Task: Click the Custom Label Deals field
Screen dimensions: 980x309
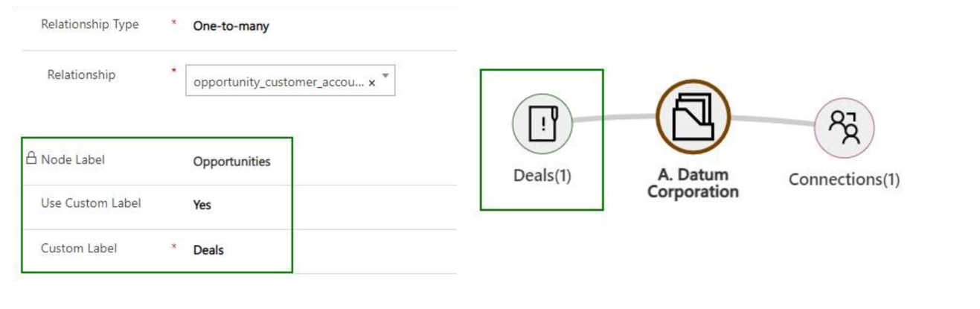Action: (x=208, y=250)
